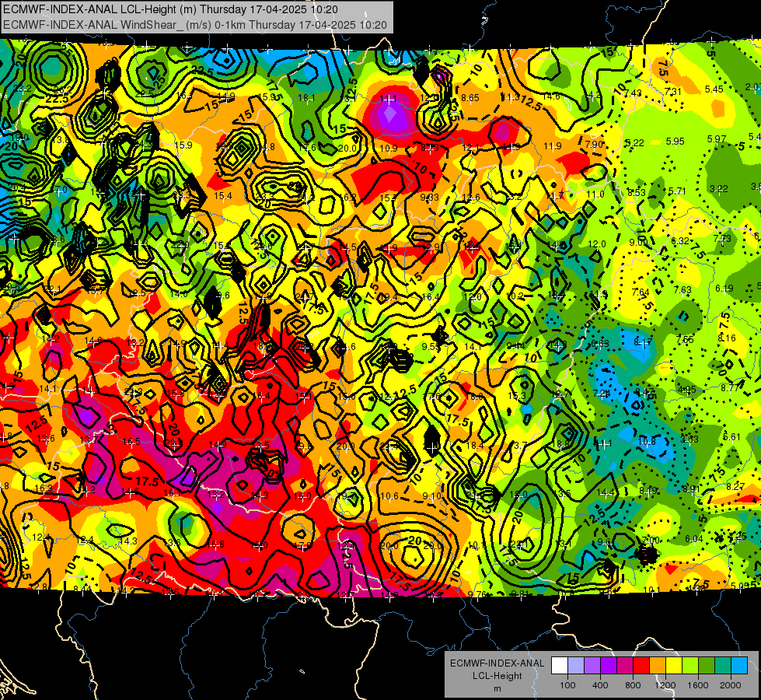
Task: Click the 7.64 wind shear value
Action: coord(641,292)
